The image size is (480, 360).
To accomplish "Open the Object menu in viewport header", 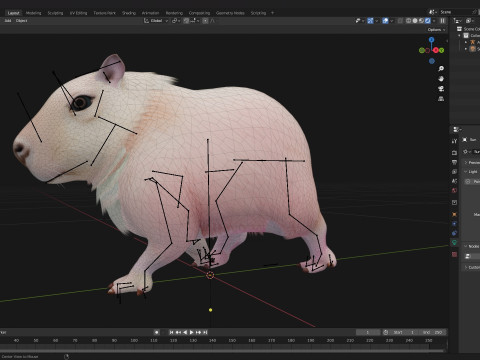I will 21,21.
